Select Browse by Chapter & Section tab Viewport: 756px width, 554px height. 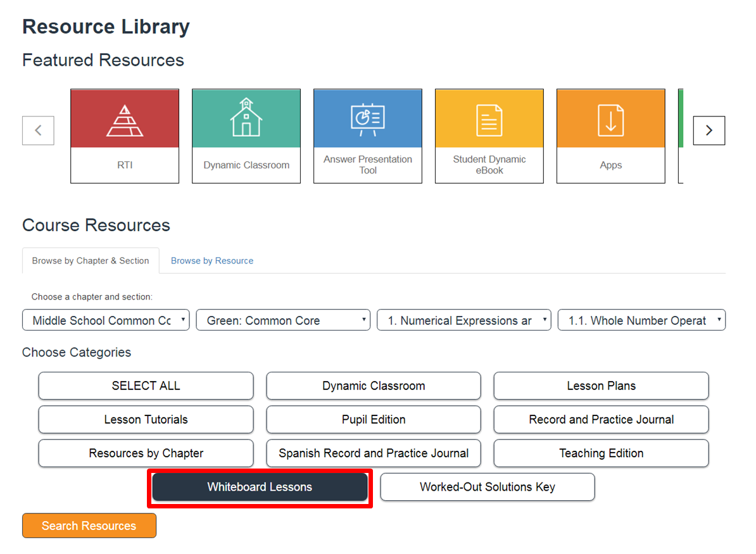coord(91,261)
